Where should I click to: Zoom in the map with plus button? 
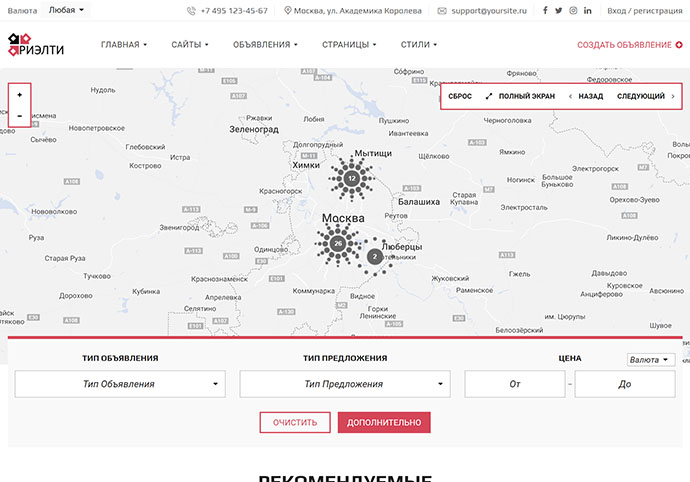click(x=19, y=94)
